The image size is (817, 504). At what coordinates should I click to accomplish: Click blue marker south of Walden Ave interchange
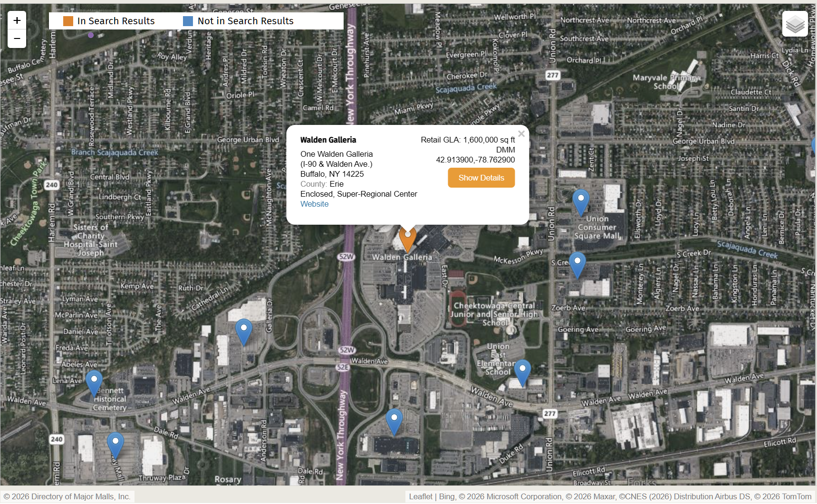click(394, 421)
